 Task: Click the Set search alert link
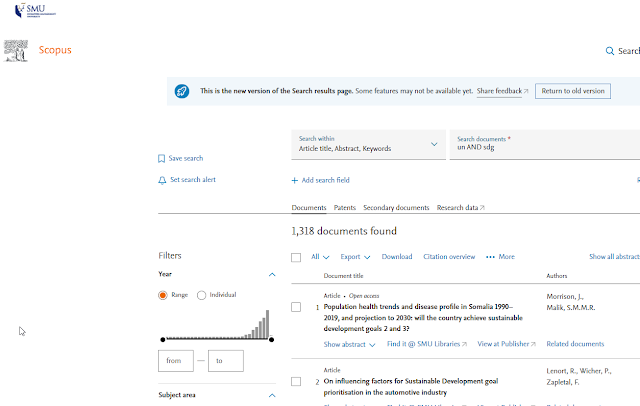coord(193,180)
